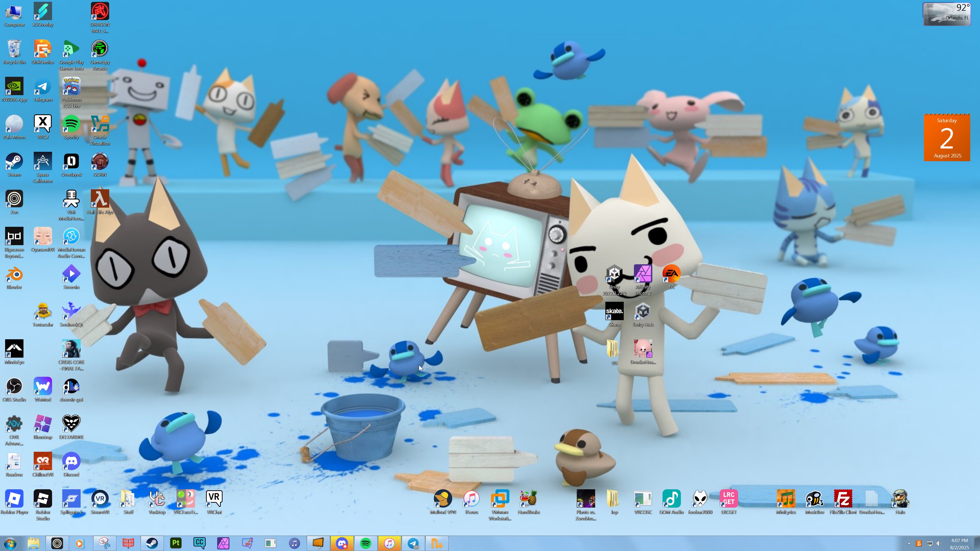Launch MusicBee desktop shortcut
980x551 pixels.
point(815,502)
